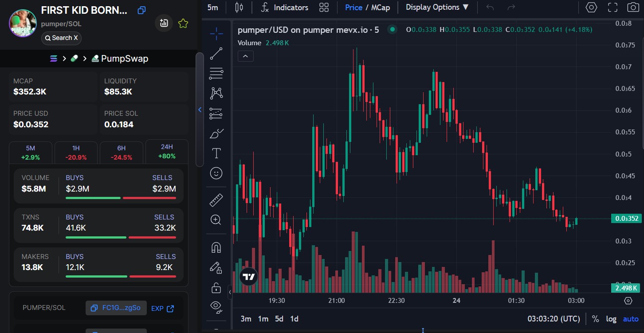This screenshot has height=333, width=644.
Task: Toggle magnet mode snapping
Action: pos(216,247)
